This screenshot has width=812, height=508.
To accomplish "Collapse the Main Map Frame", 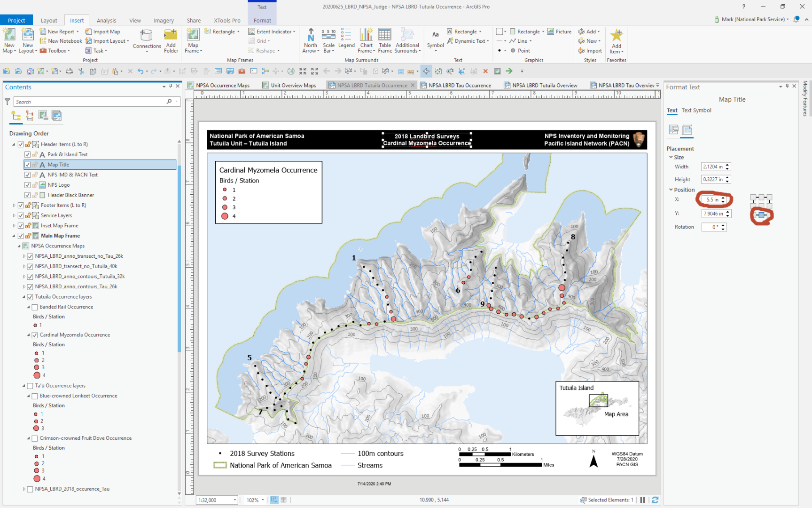I will [x=14, y=236].
